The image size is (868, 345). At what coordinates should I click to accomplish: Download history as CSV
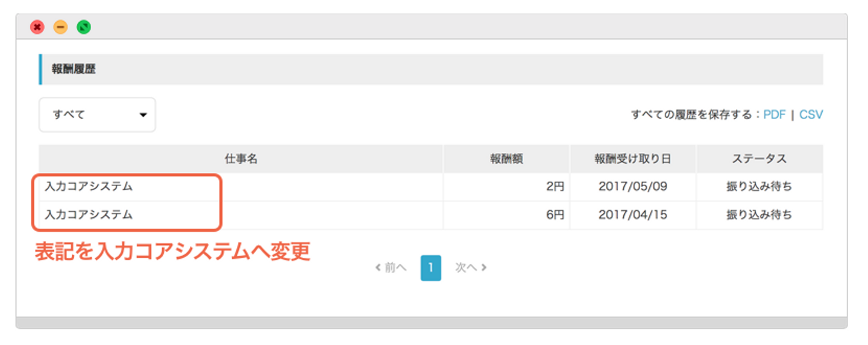pyautogui.click(x=811, y=114)
